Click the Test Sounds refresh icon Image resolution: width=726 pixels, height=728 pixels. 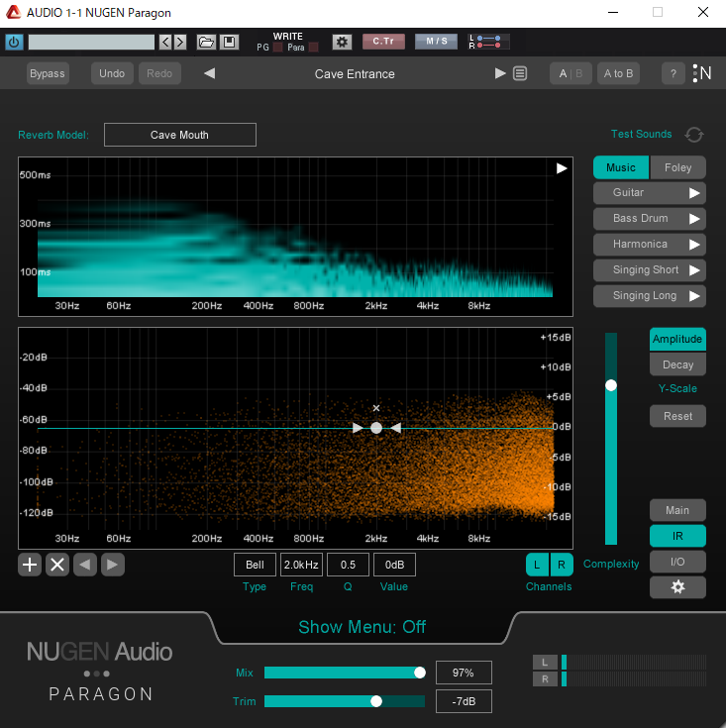pyautogui.click(x=694, y=135)
